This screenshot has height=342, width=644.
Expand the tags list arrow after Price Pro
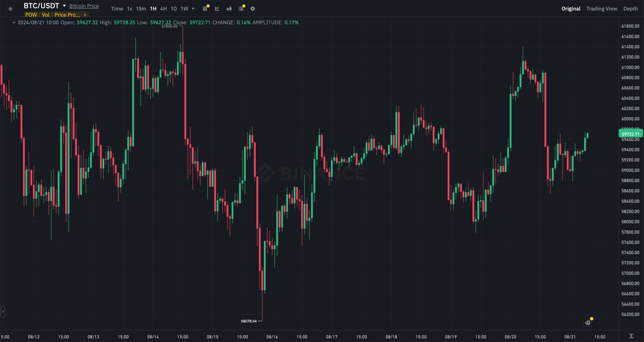[x=85, y=15]
